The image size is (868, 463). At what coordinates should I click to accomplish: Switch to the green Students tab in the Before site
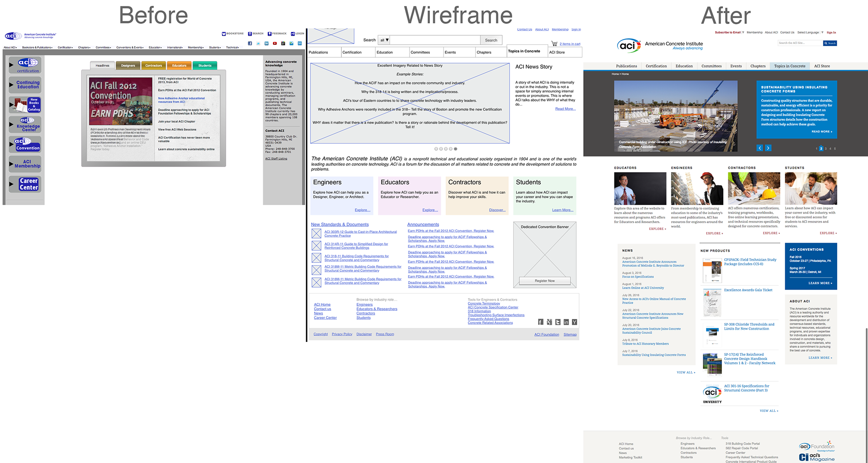click(x=205, y=65)
